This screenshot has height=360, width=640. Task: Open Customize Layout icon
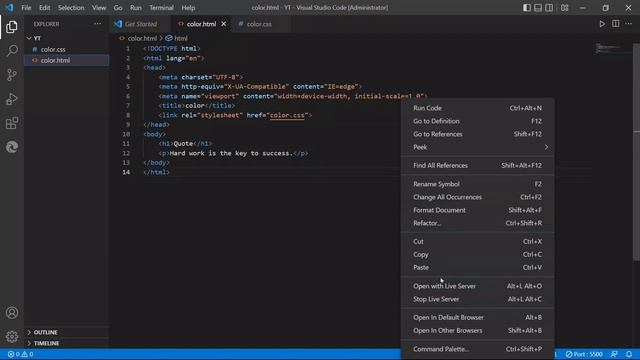click(x=564, y=8)
